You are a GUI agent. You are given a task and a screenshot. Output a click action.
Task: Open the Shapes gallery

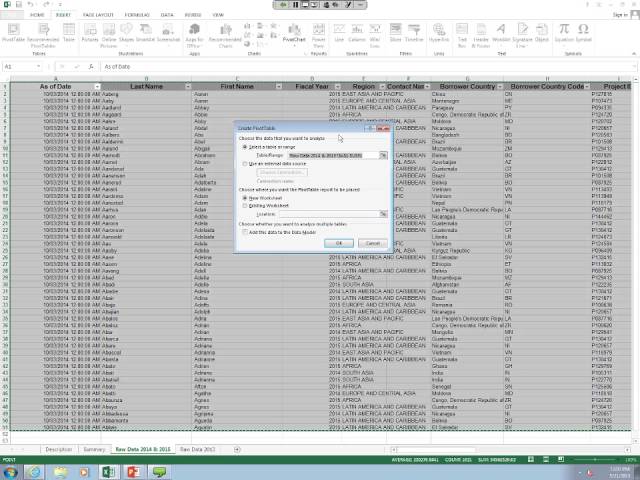pos(126,33)
